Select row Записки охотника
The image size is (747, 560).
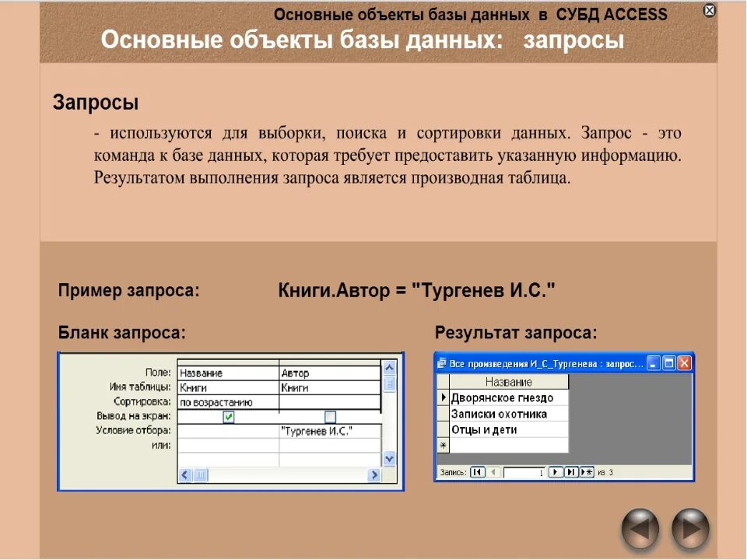tap(508, 413)
